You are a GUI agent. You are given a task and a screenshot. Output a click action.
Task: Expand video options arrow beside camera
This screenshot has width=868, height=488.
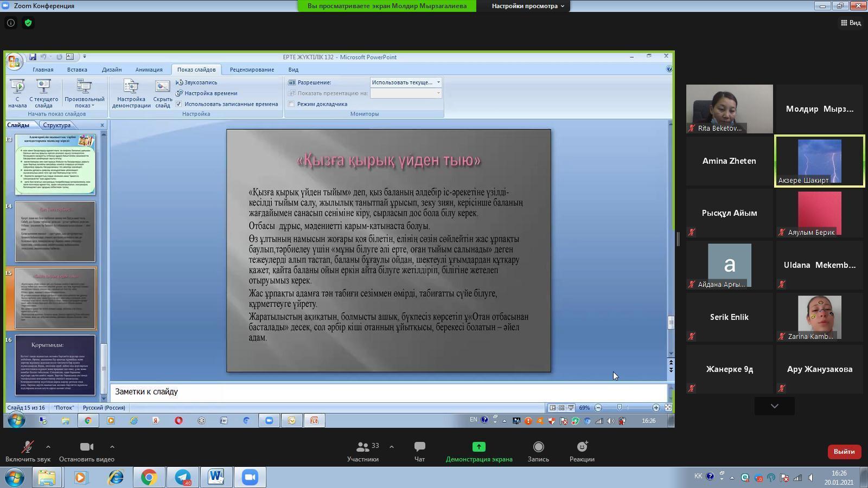(x=112, y=447)
